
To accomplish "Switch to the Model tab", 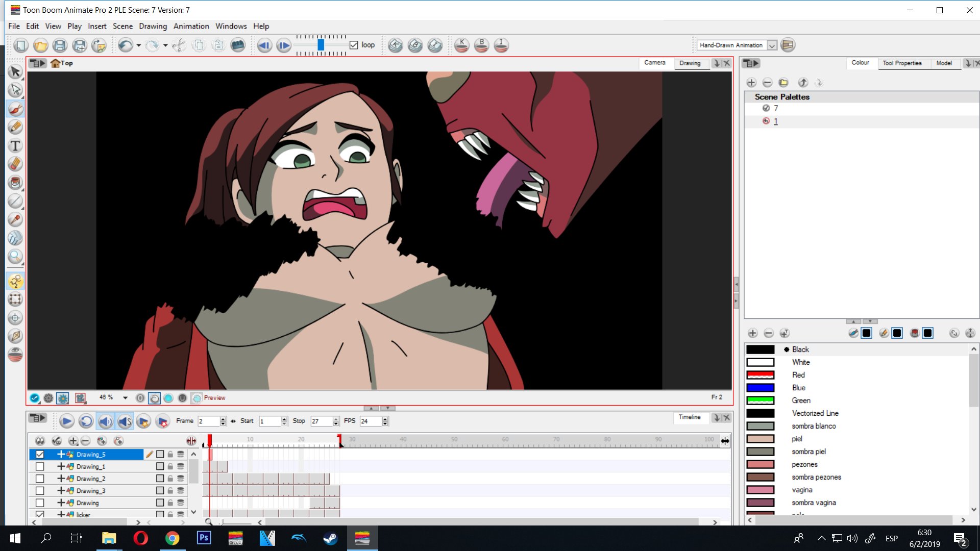I will click(944, 63).
